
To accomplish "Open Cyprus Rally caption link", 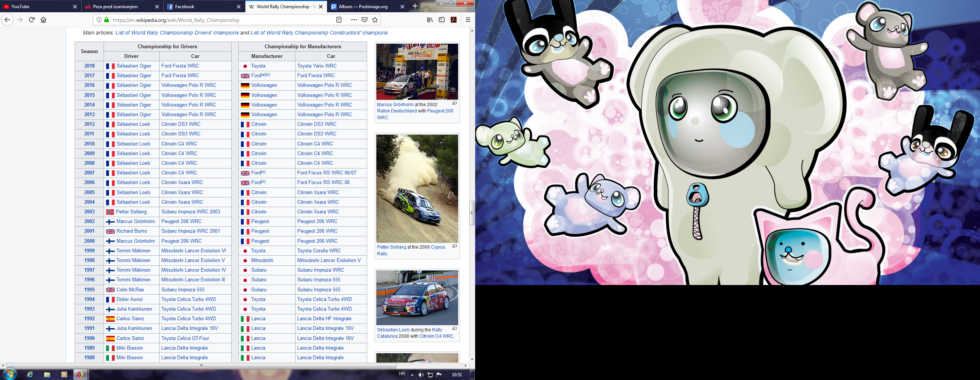I will [x=438, y=247].
